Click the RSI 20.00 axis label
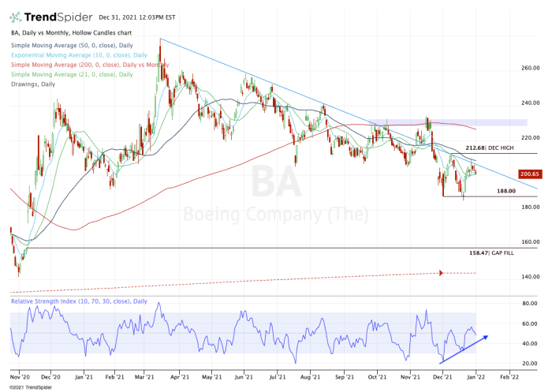 pos(529,364)
